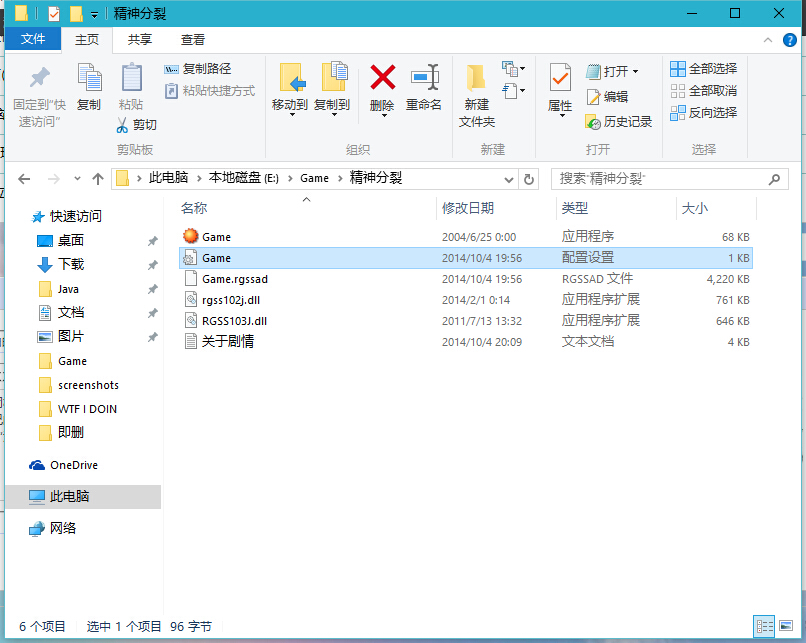Open the 移动到 move-to menu

click(290, 88)
